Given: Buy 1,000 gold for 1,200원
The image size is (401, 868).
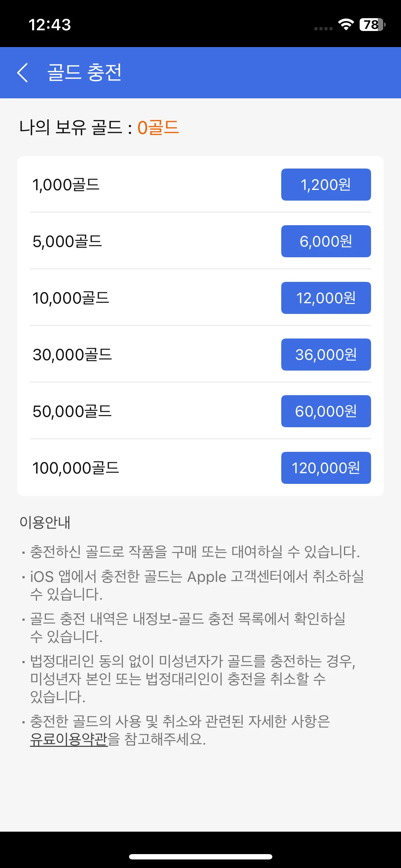Looking at the screenshot, I should click(x=326, y=185).
